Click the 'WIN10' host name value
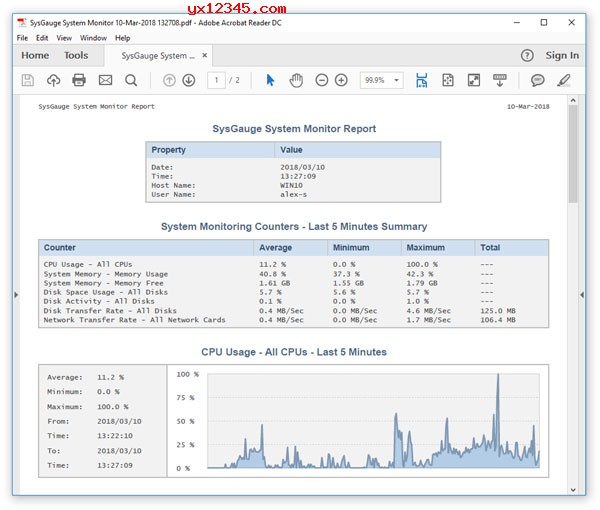Viewport: 600px width, 510px height. coord(291,185)
